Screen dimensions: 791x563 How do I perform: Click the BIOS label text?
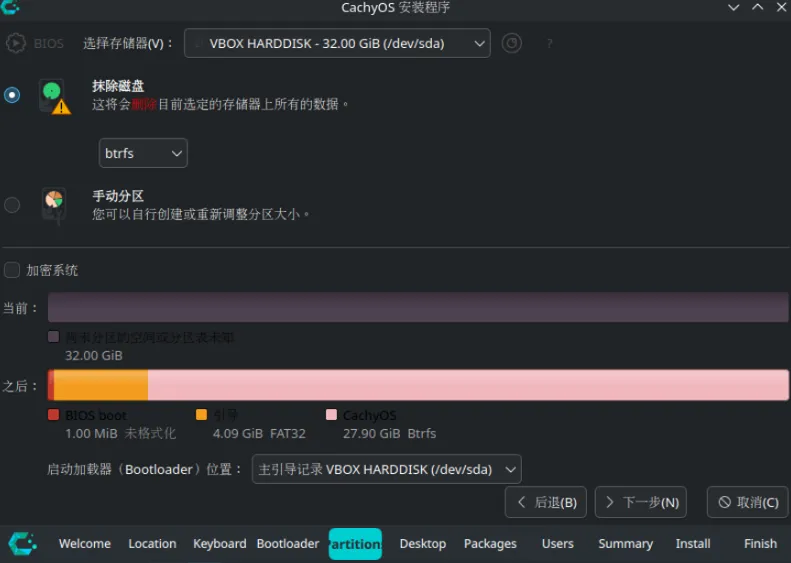[x=49, y=43]
